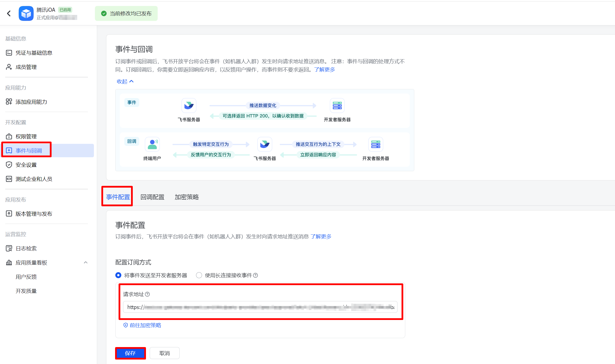Click the 凭证与基础信息 sidebar icon
Image resolution: width=615 pixels, height=364 pixels.
[9, 53]
